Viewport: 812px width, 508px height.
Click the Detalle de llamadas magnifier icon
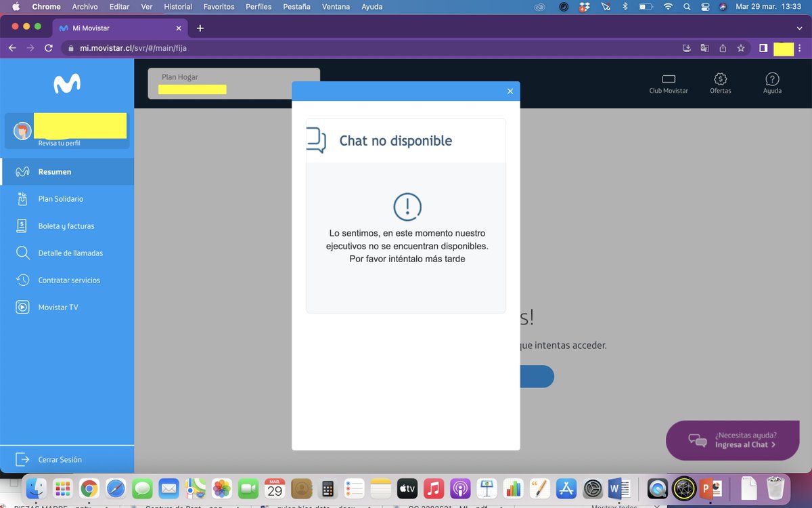pyautogui.click(x=22, y=253)
